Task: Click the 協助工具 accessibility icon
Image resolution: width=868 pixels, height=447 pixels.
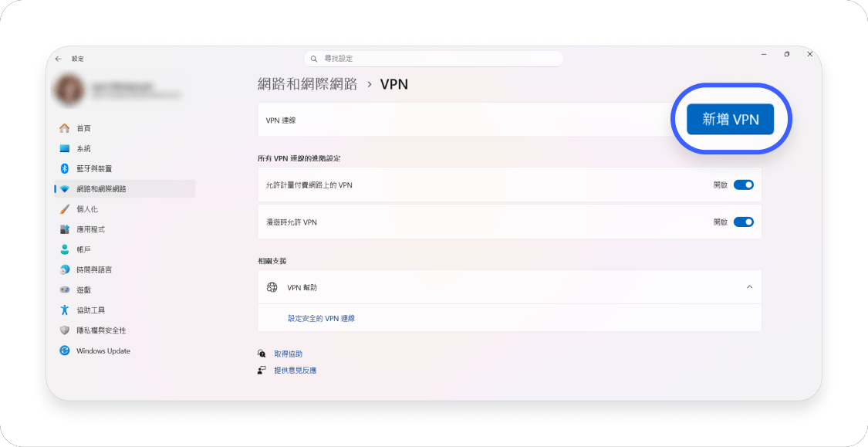Action: point(65,310)
